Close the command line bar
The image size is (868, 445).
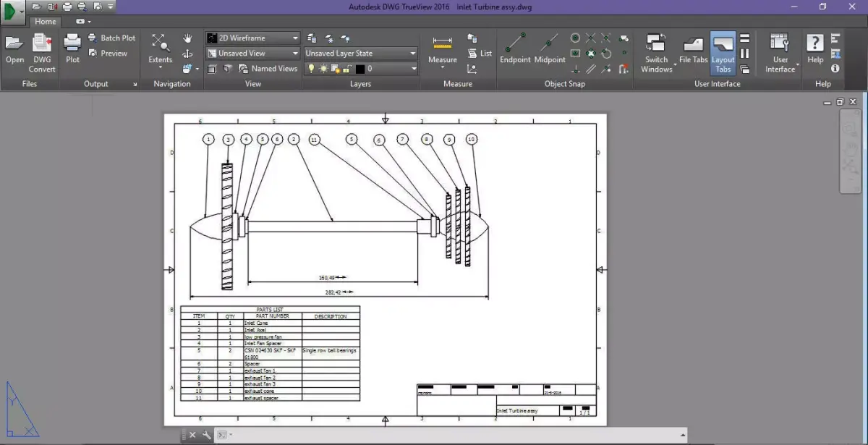193,435
